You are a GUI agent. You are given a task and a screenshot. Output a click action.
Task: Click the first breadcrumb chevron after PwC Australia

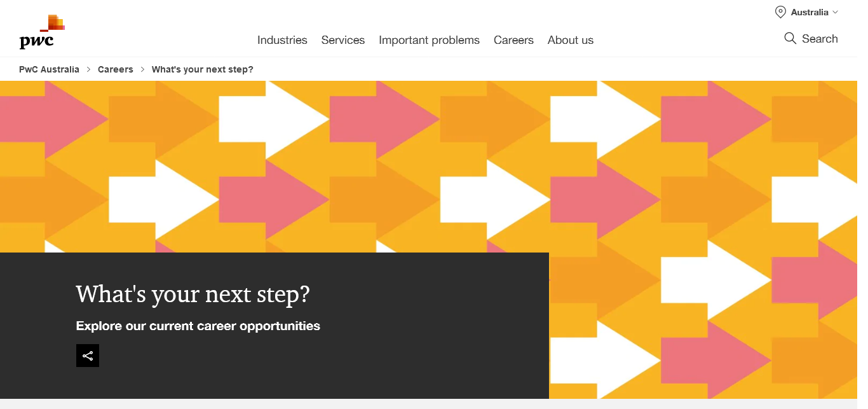click(89, 69)
